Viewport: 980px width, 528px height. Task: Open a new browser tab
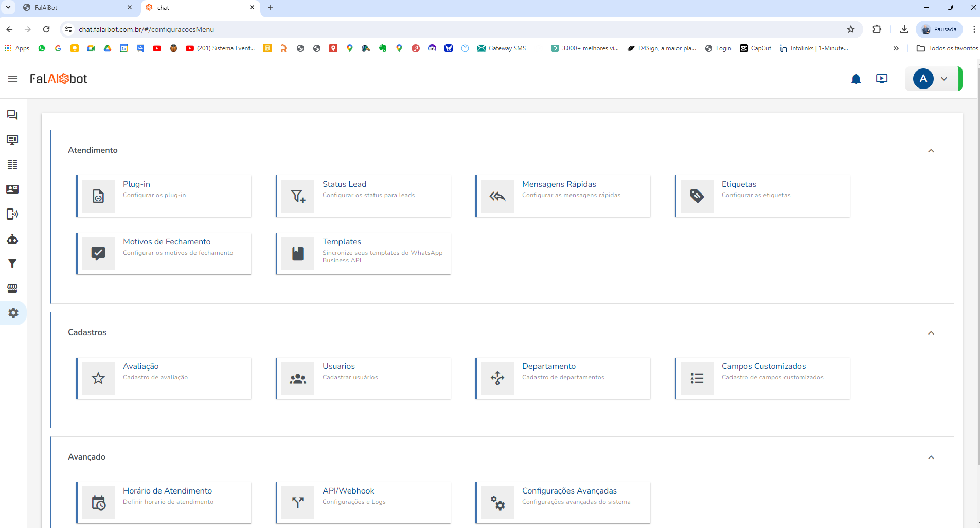tap(271, 7)
